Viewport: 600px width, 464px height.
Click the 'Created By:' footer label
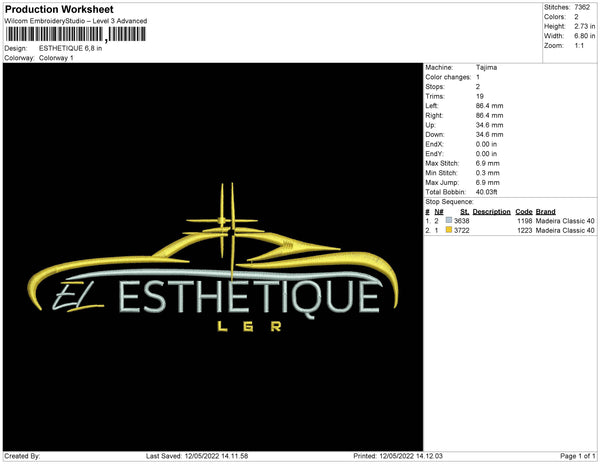click(x=22, y=456)
